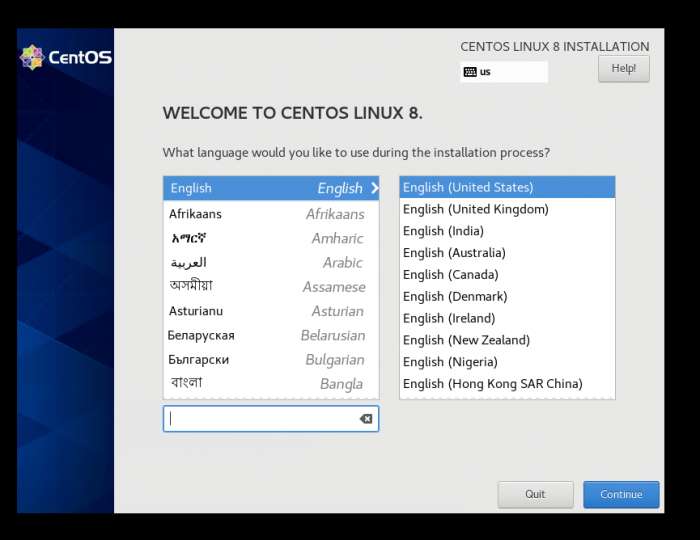This screenshot has height=540, width=700.
Task: Click the keyboard layout icon
Action: pyautogui.click(x=469, y=72)
